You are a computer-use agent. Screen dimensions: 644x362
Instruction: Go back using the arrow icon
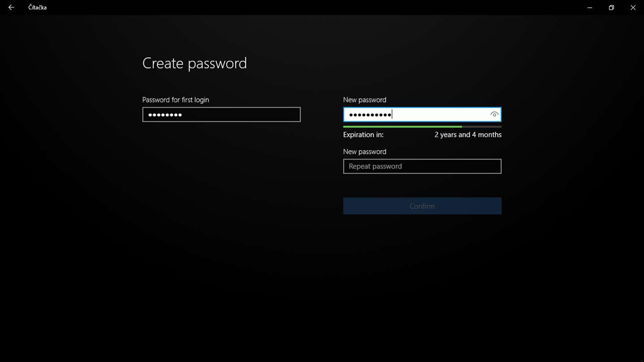tap(11, 7)
